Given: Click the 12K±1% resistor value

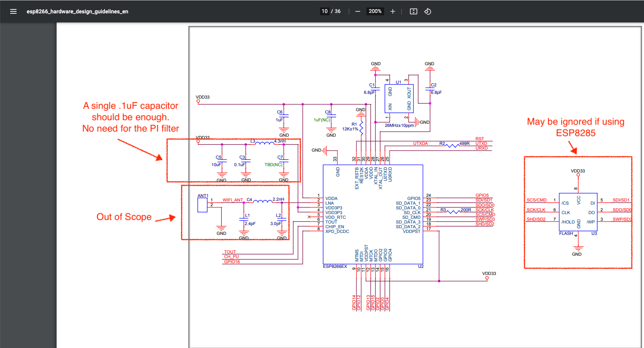Looking at the screenshot, I should click(350, 129).
